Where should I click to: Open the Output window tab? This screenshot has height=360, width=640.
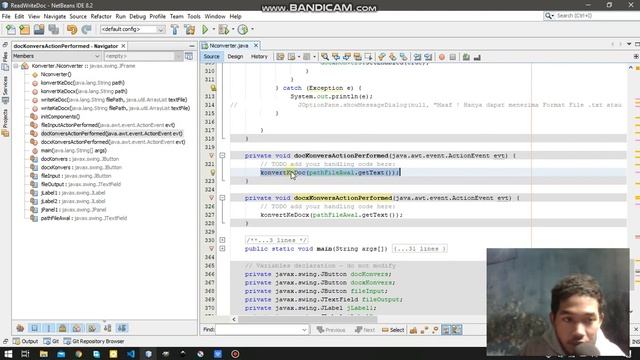[x=25, y=341]
